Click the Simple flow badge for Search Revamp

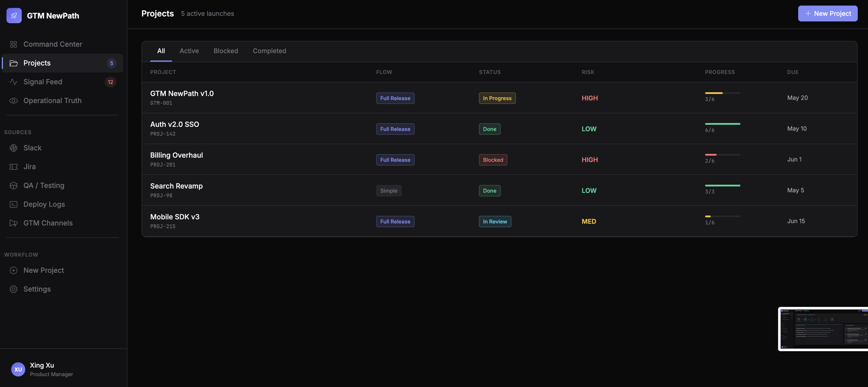tap(389, 191)
